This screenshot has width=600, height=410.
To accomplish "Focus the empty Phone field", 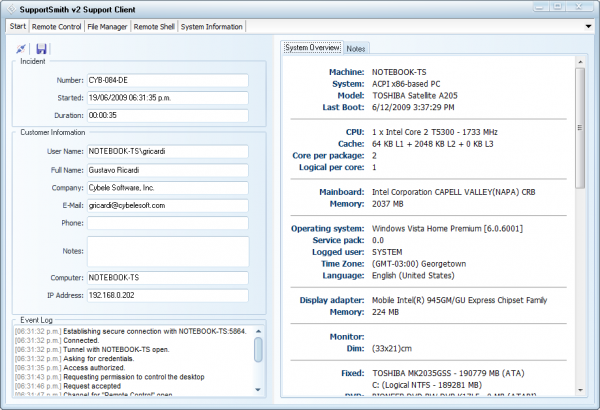I will pos(167,223).
